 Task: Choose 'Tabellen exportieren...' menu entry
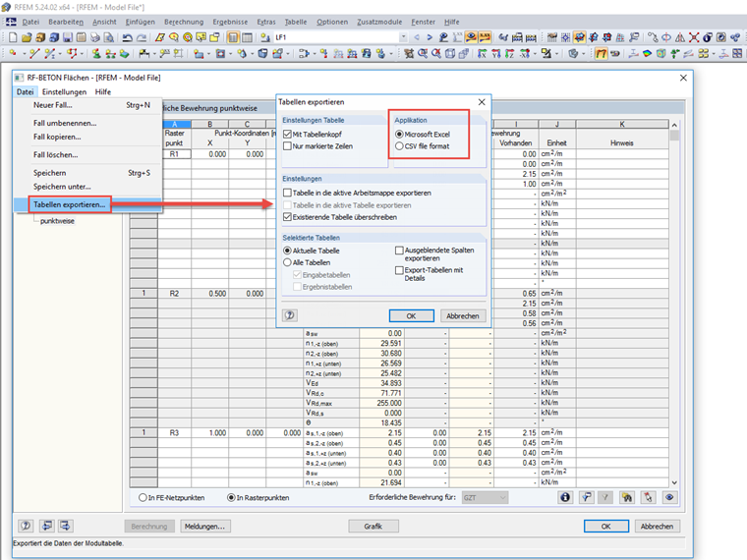(x=69, y=204)
